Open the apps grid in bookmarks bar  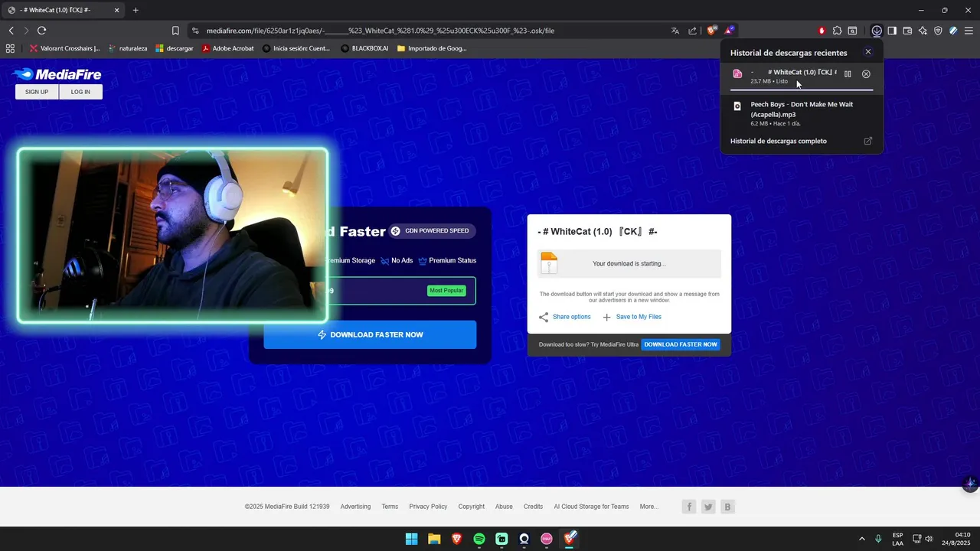pos(10,48)
